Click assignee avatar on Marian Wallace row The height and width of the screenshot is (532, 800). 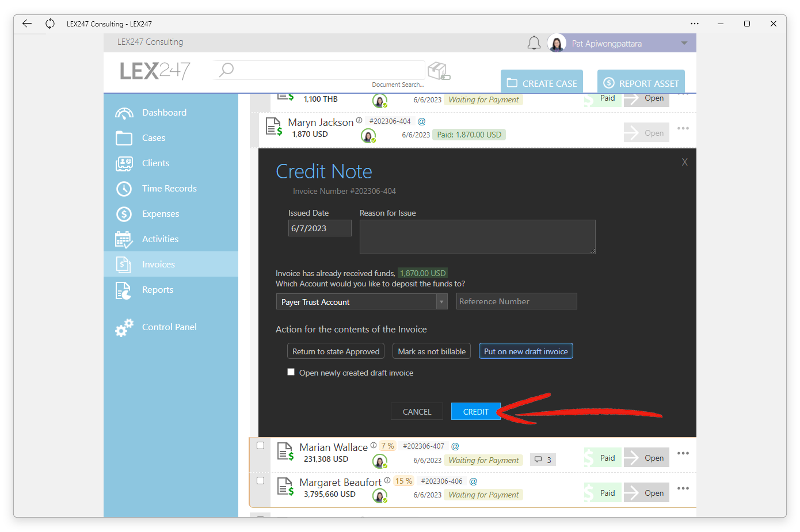(380, 461)
